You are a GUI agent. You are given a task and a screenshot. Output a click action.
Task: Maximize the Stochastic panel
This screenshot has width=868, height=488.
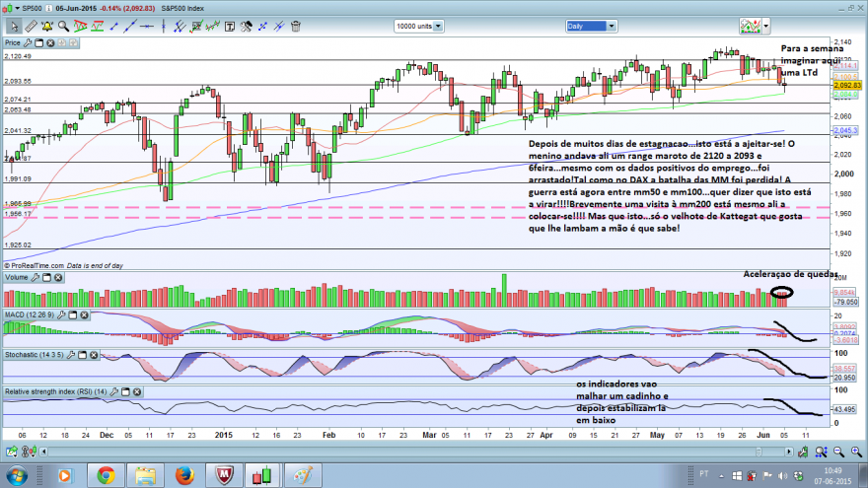(83, 355)
